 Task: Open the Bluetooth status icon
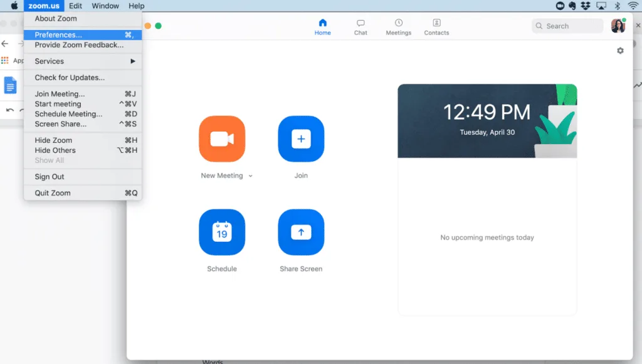pos(617,6)
